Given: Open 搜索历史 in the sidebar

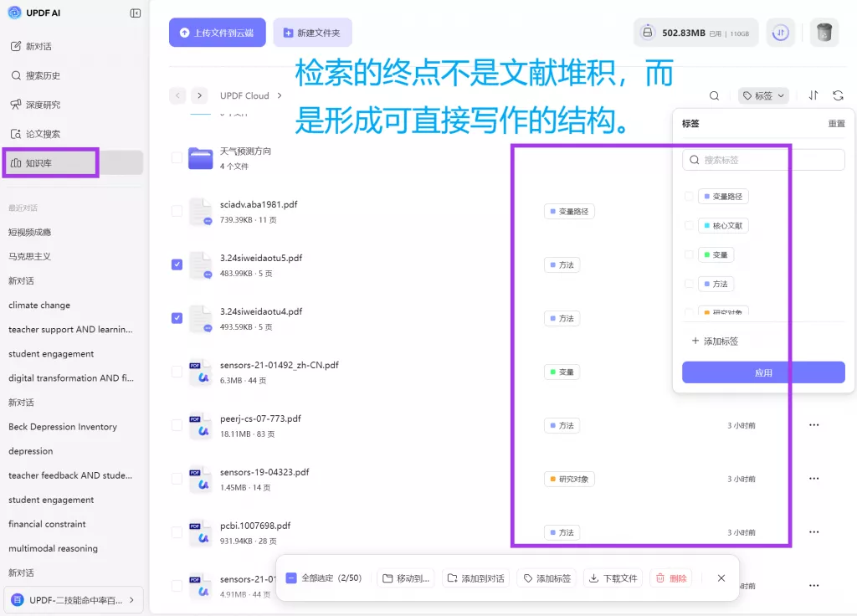Looking at the screenshot, I should tap(50, 75).
